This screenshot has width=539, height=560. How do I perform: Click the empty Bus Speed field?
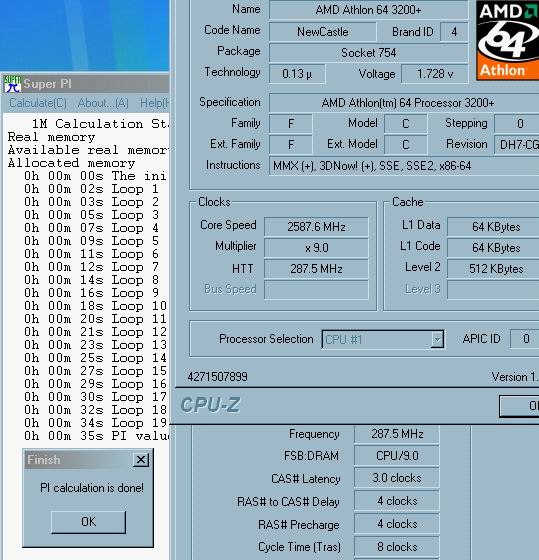click(x=316, y=289)
